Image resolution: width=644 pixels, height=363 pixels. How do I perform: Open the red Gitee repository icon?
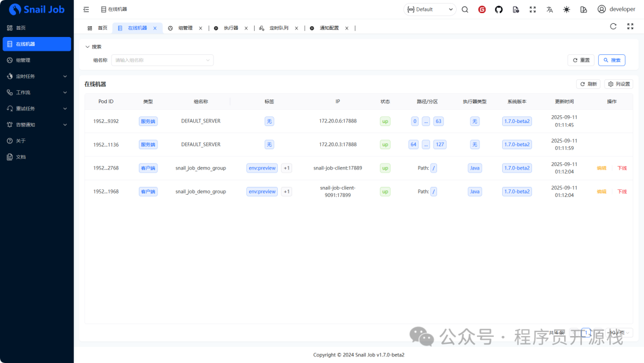coord(482,10)
